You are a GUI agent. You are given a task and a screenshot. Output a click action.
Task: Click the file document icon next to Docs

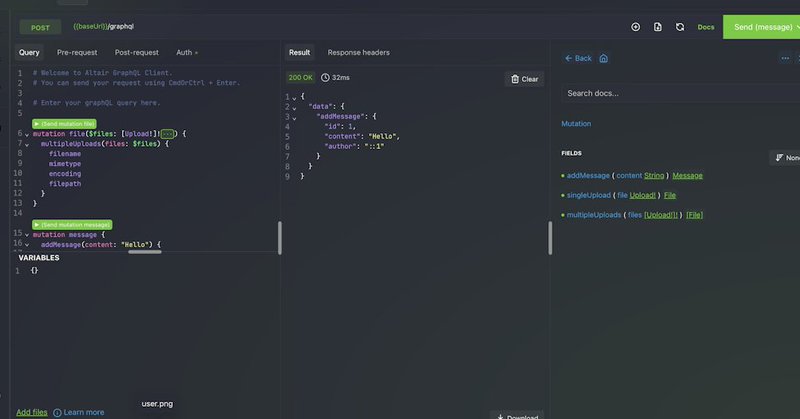658,27
